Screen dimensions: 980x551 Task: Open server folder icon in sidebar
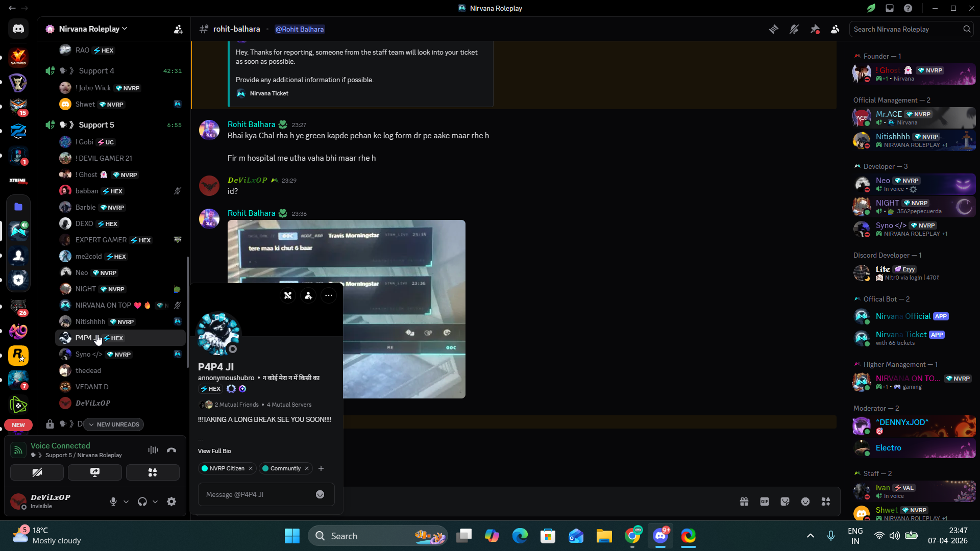(18, 207)
